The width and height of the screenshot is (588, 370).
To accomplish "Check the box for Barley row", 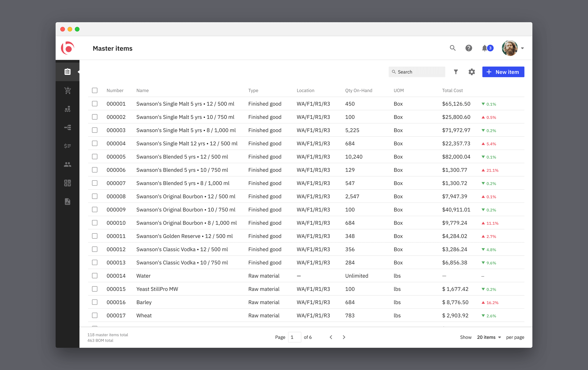I will [x=95, y=302].
